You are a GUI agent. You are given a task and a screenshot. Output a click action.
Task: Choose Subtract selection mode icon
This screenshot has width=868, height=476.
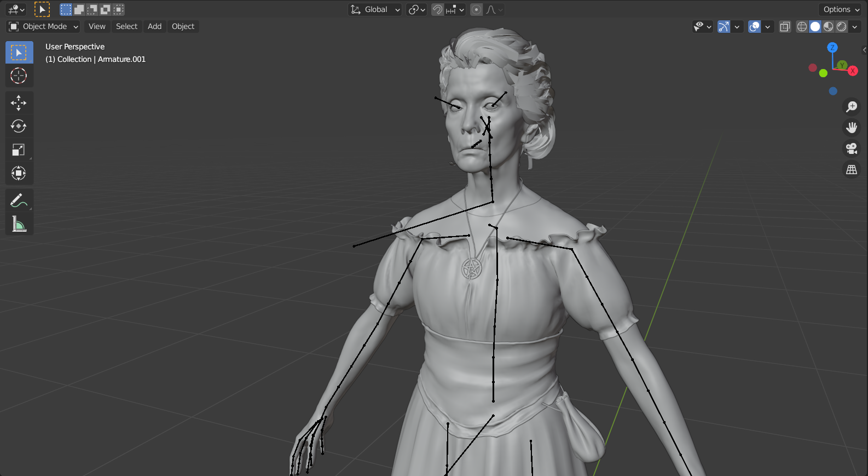(92, 9)
